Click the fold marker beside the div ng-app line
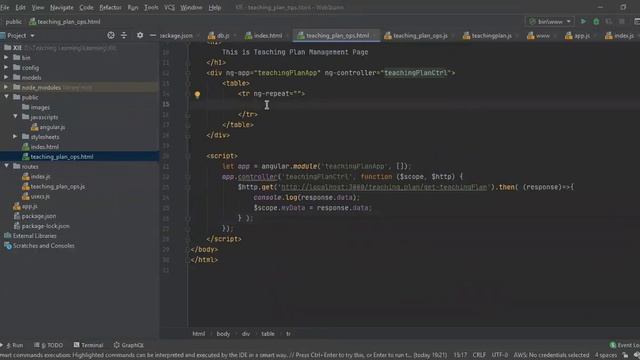Image resolution: width=640 pixels, height=360 pixels. (188, 73)
